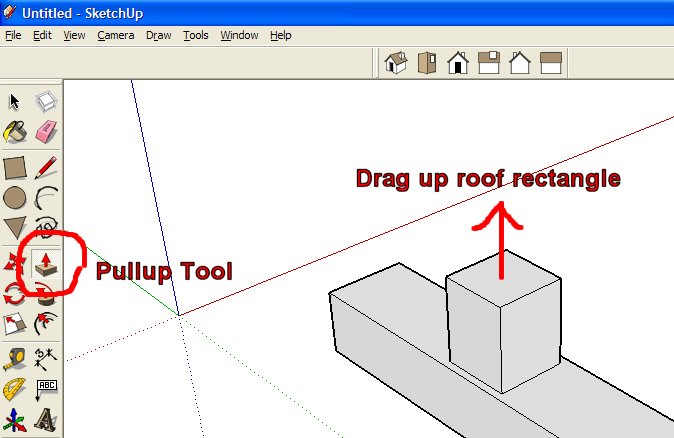Open the Draw menu
This screenshot has height=438, width=674.
[158, 35]
